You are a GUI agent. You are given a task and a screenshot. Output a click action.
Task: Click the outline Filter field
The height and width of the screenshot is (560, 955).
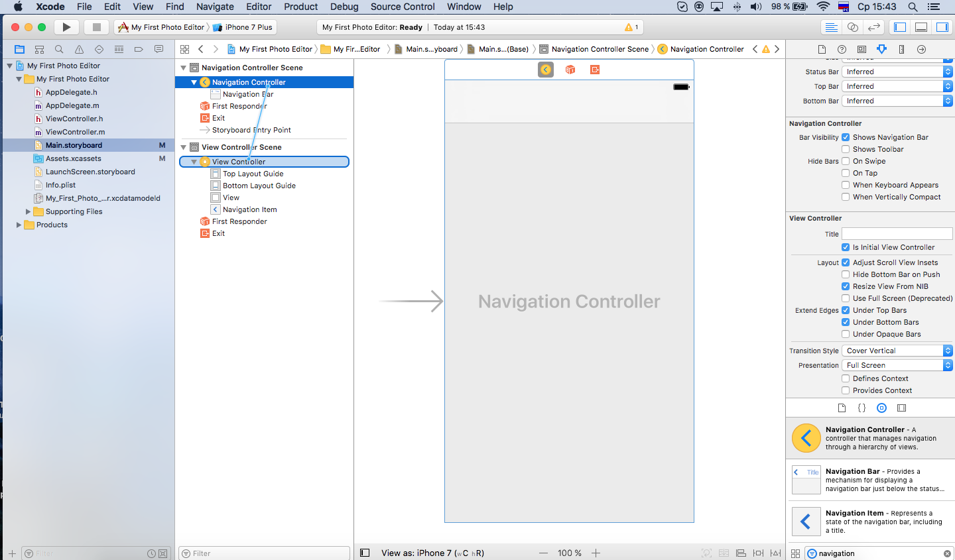coord(265,553)
